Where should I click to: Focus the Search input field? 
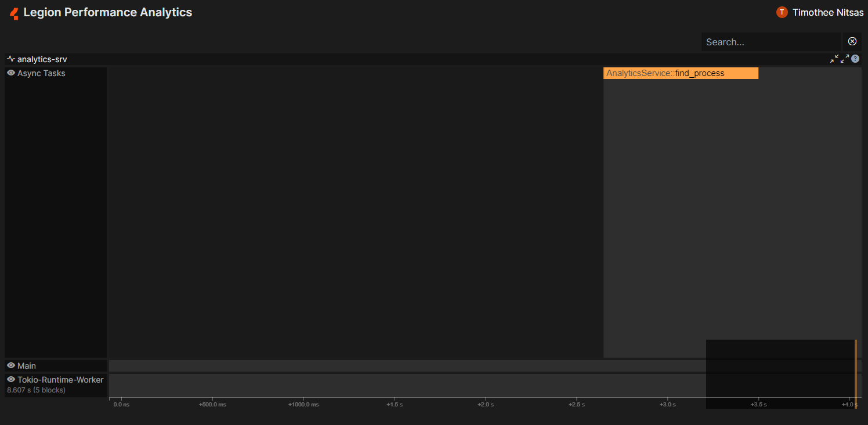(771, 42)
